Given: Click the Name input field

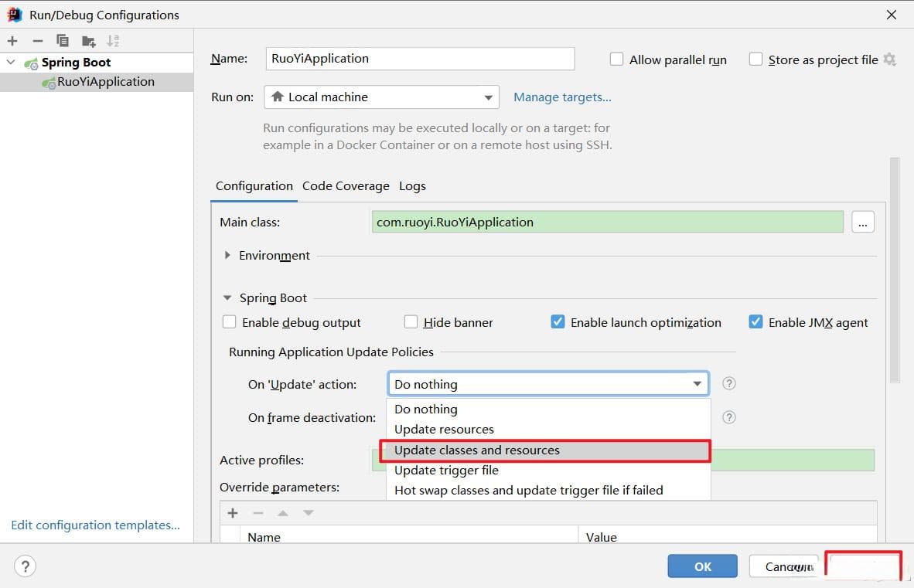Looking at the screenshot, I should (x=420, y=59).
